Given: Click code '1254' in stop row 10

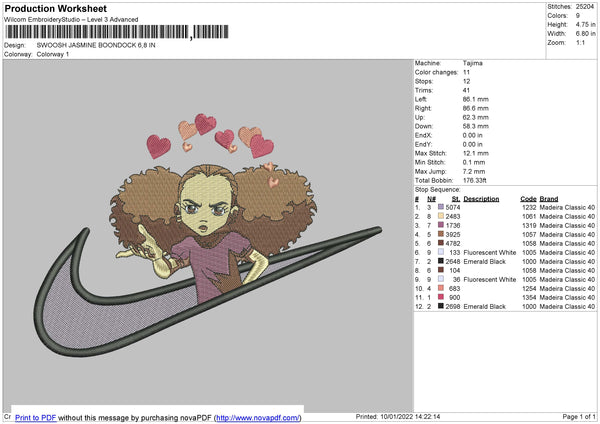Looking at the screenshot, I should [529, 289].
